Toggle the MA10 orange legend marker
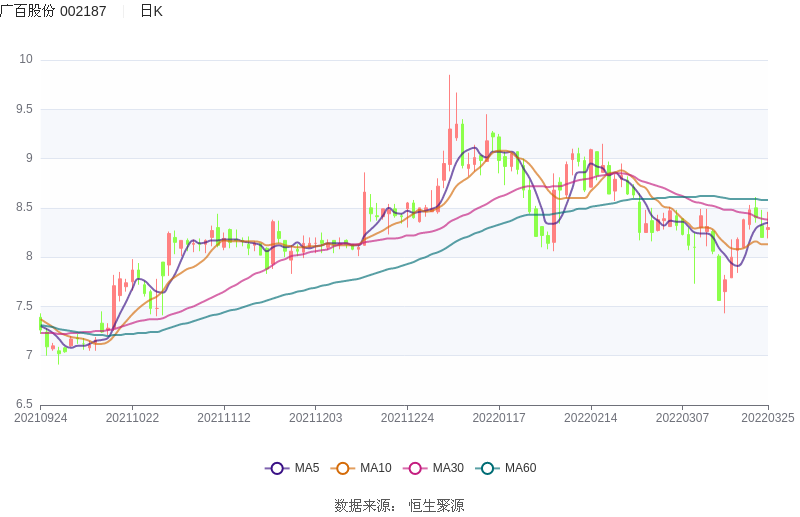 [343, 468]
